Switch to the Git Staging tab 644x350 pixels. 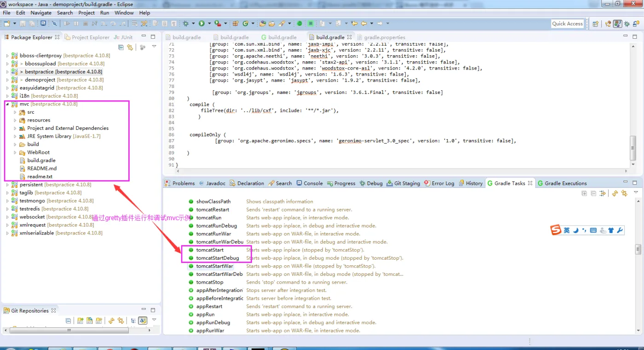(403, 183)
